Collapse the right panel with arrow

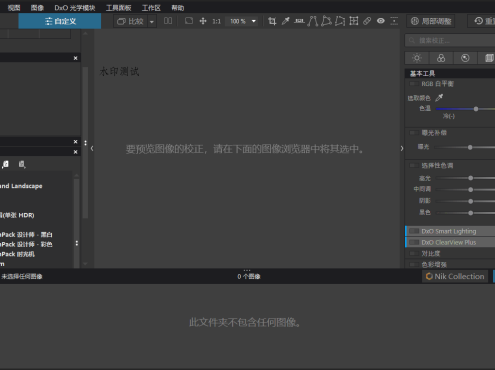coord(402,149)
